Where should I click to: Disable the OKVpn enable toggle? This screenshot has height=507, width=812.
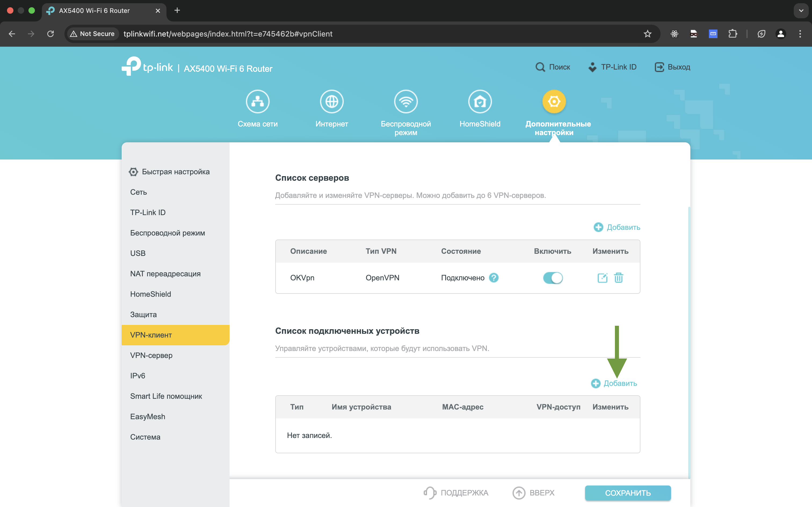(553, 278)
